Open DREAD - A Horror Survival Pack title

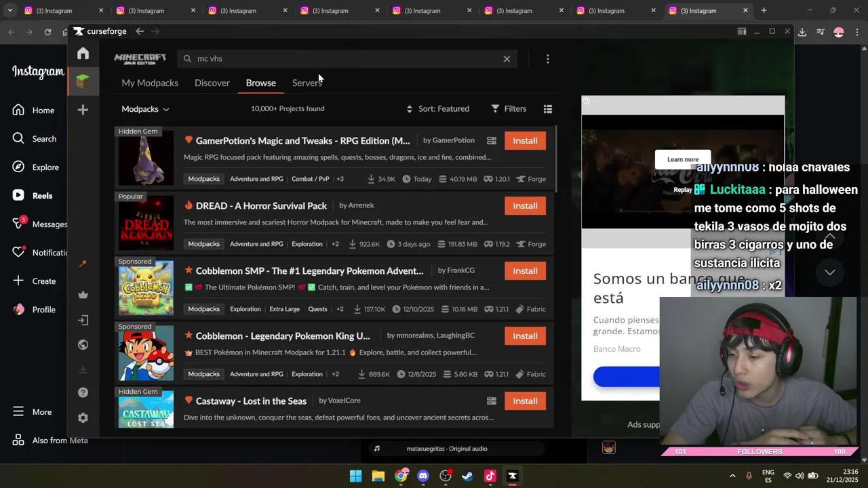(x=261, y=206)
